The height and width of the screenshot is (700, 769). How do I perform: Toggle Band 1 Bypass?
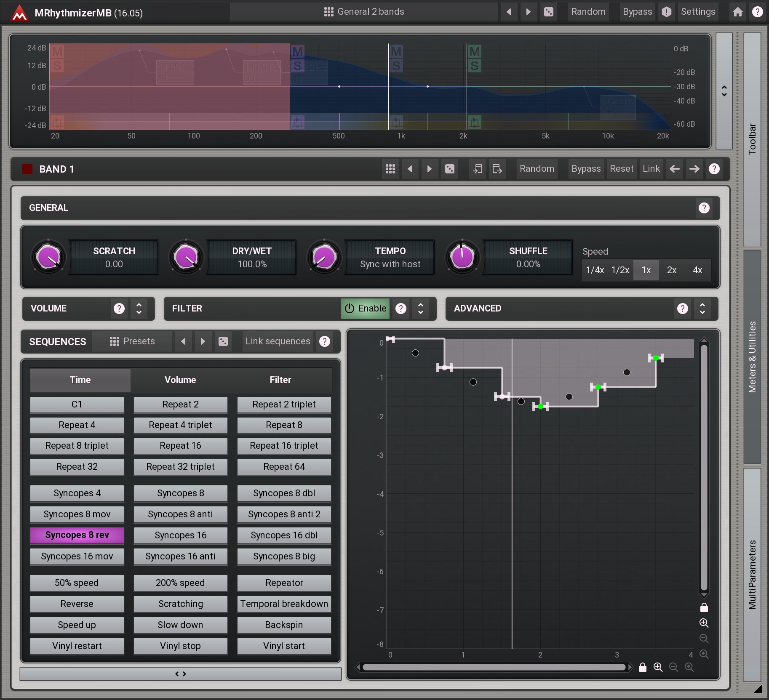[x=586, y=169]
